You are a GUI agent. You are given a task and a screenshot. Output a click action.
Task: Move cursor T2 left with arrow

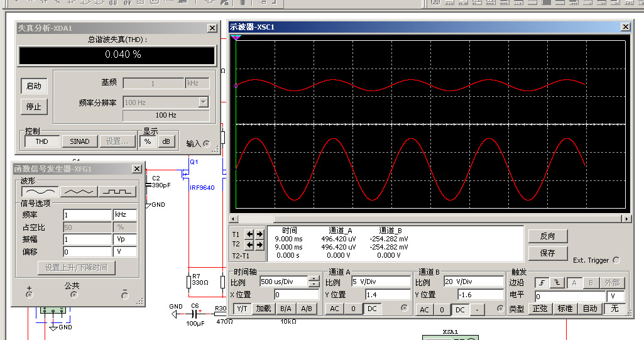249,244
